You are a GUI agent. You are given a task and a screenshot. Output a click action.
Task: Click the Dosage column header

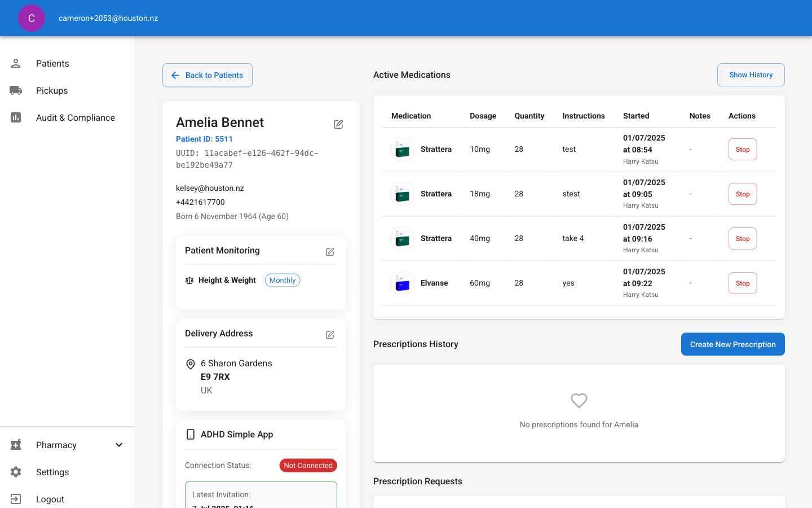click(483, 116)
